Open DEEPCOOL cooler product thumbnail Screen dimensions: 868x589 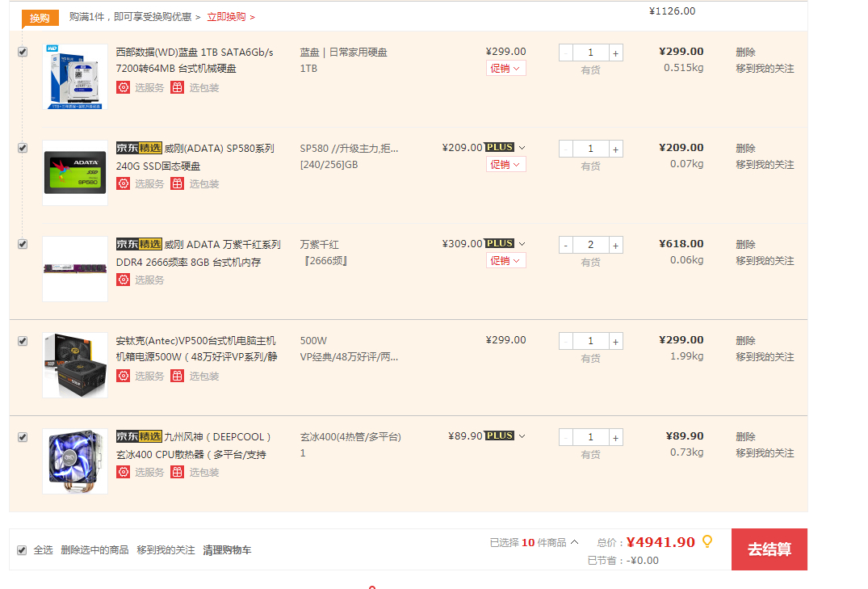point(75,461)
